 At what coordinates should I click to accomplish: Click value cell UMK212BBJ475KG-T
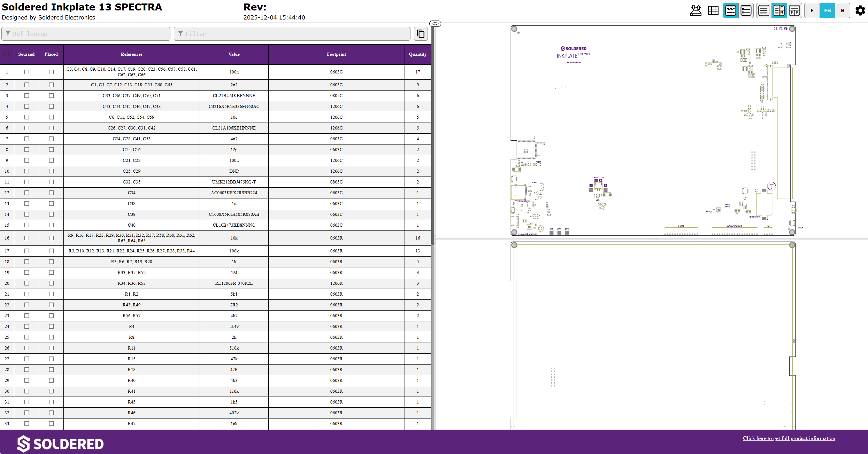[234, 182]
